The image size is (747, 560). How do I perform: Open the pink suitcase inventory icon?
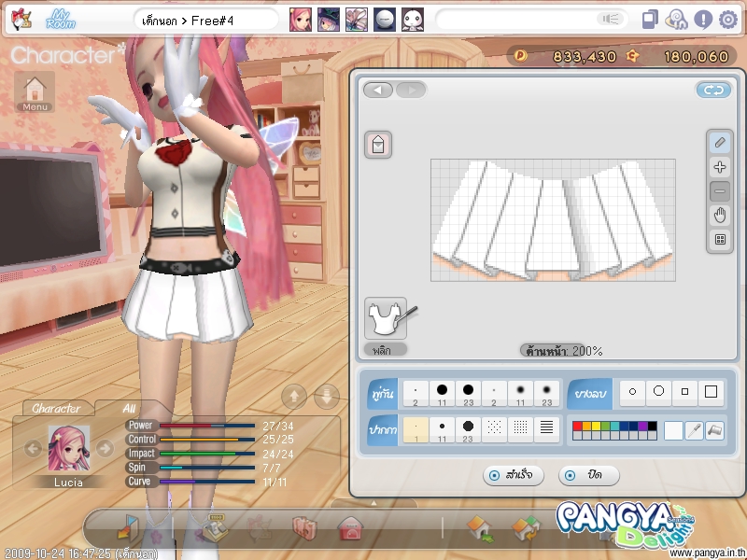click(x=305, y=528)
